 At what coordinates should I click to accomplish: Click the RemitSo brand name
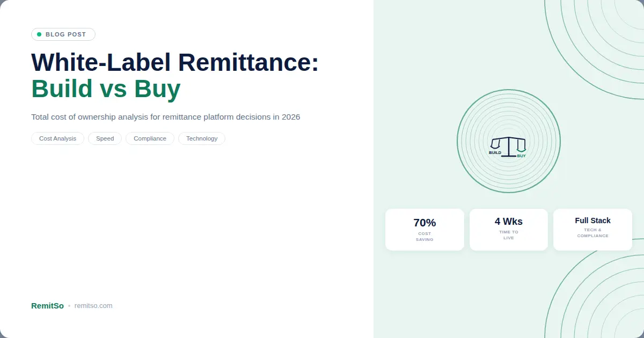pyautogui.click(x=47, y=306)
